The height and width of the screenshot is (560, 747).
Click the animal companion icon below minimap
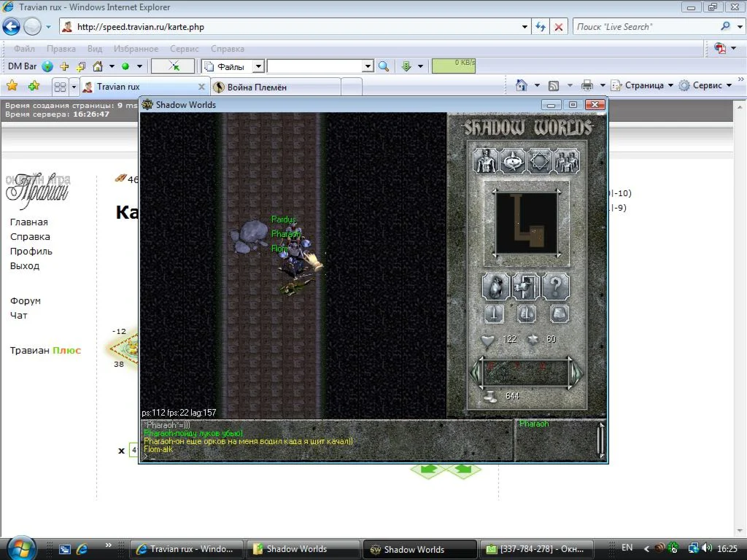pos(495,287)
